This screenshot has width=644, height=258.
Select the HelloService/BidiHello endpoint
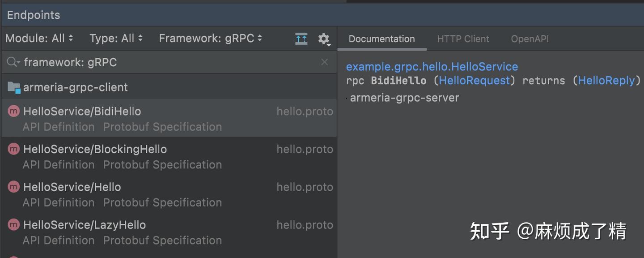(x=169, y=118)
